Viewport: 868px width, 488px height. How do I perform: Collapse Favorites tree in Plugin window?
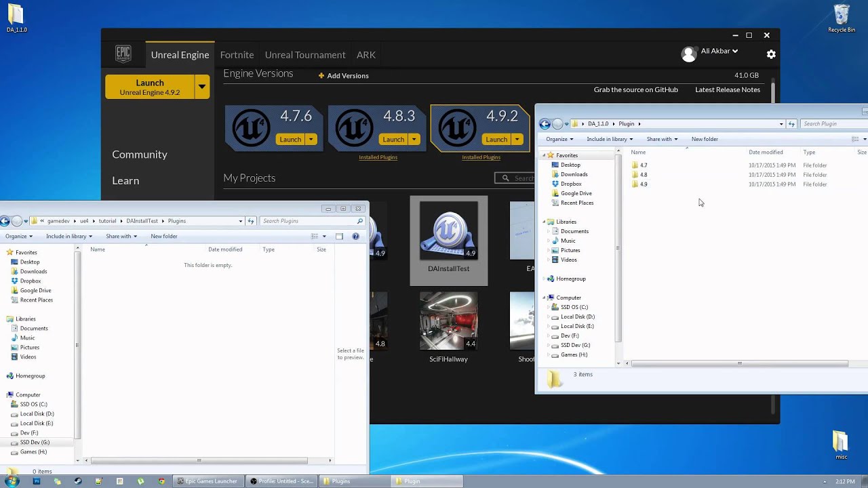(543, 155)
